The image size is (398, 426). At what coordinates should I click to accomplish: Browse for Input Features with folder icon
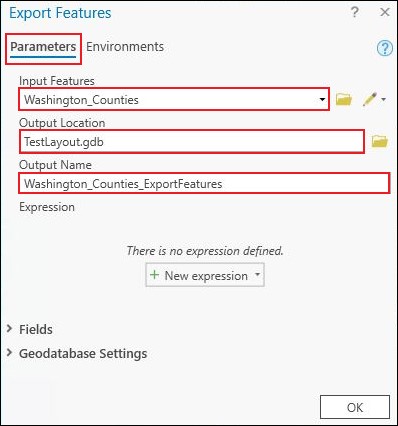pos(344,99)
